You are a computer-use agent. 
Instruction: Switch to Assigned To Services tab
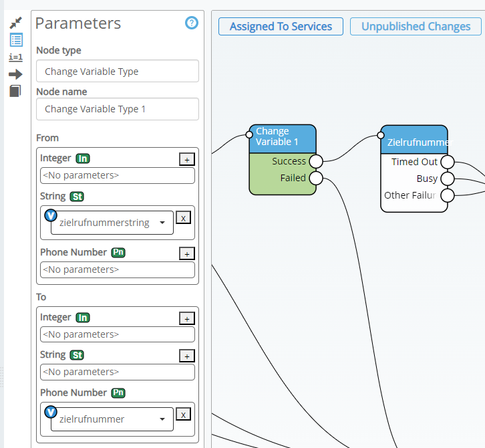(281, 27)
